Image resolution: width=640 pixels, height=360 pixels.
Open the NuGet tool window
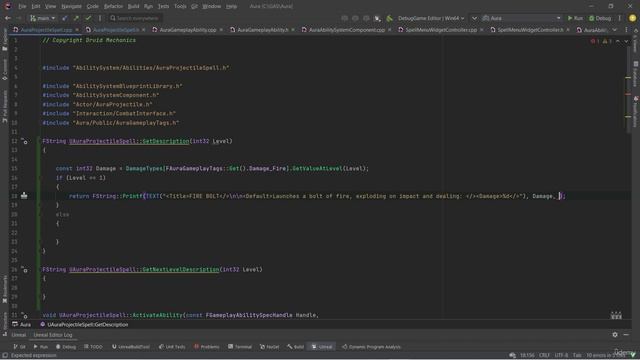270,347
